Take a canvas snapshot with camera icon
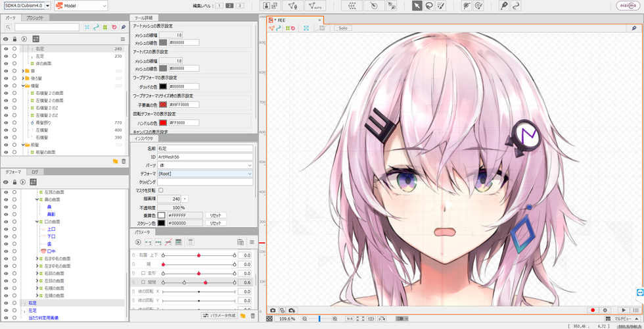This screenshot has width=644, height=329. (272, 310)
